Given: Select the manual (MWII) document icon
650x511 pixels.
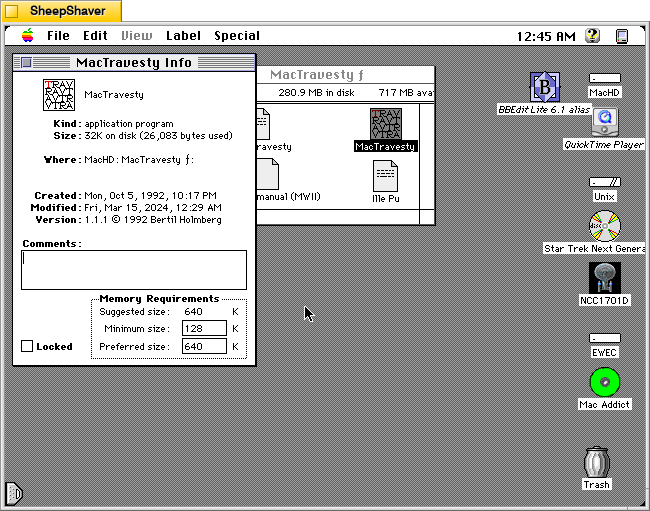Looking at the screenshot, I should [x=268, y=175].
